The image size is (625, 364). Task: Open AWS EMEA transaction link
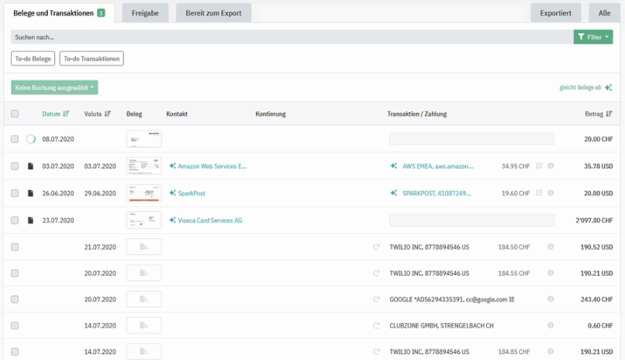437,166
